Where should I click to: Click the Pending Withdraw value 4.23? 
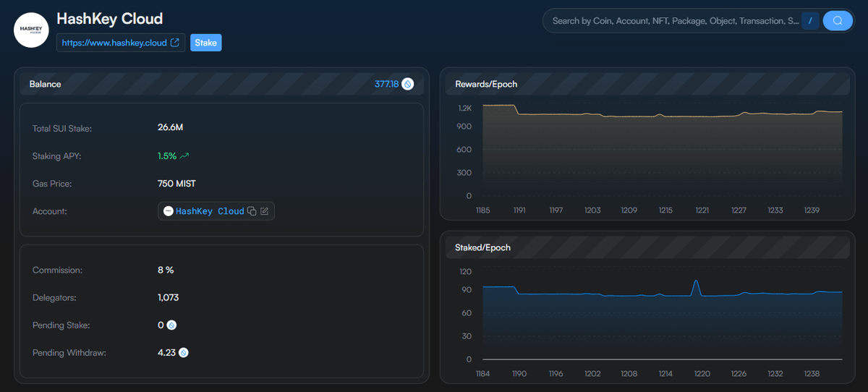click(166, 353)
